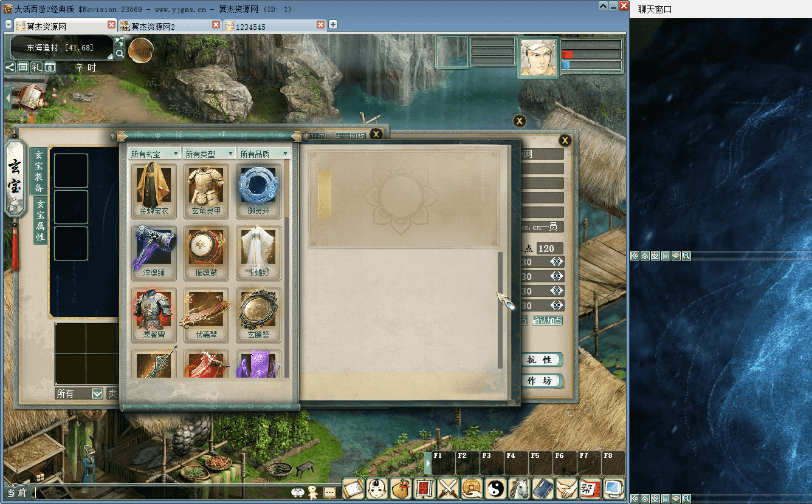Open the money bag inventory icon
Screen dimensions: 812x504
coord(401,488)
